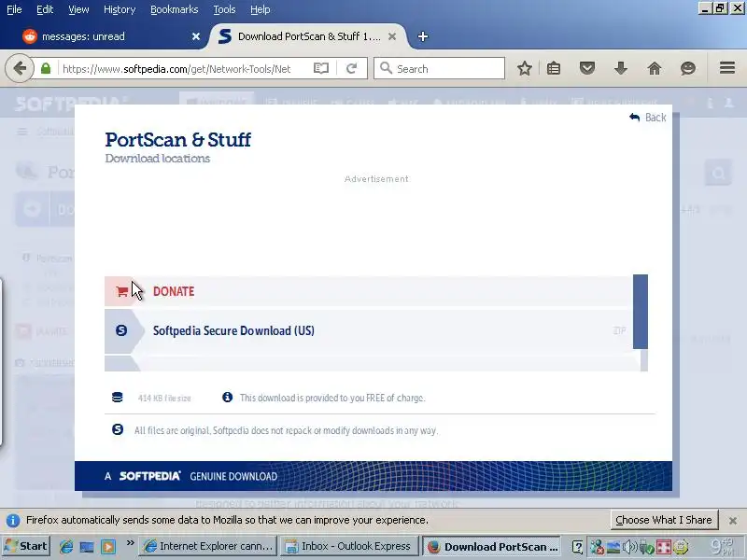The width and height of the screenshot is (747, 560).
Task: Switch to Inbox - Outlook Express window
Action: pyautogui.click(x=350, y=546)
